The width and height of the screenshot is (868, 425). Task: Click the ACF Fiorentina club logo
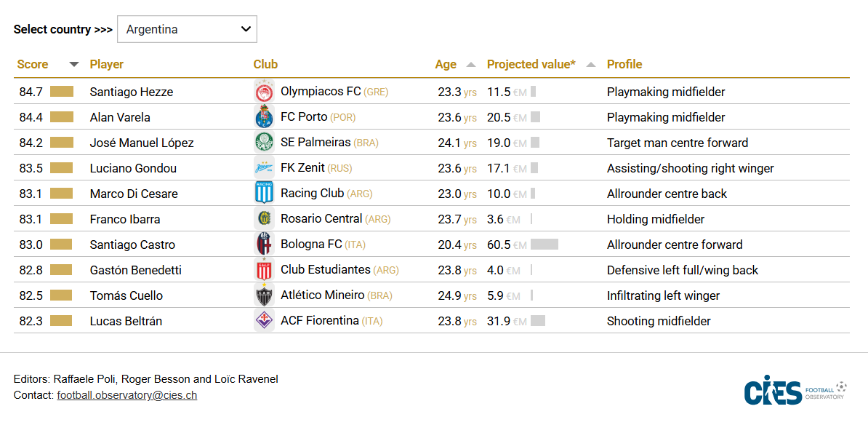click(x=263, y=321)
